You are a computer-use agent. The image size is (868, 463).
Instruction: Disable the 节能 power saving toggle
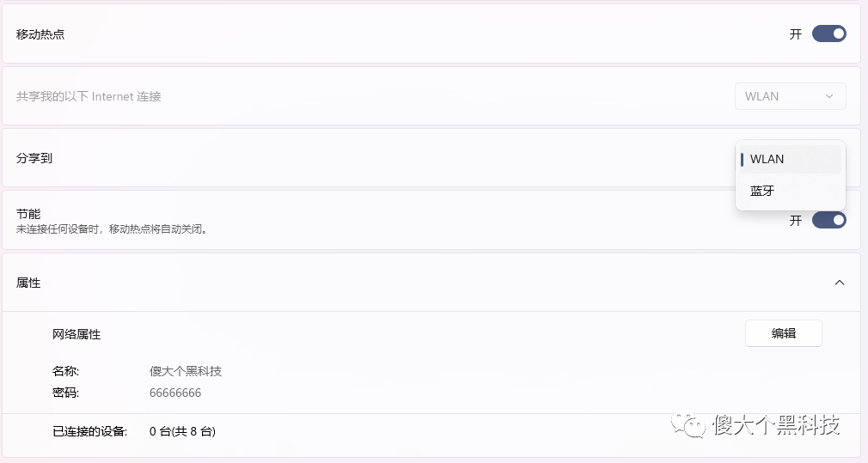[x=828, y=220]
